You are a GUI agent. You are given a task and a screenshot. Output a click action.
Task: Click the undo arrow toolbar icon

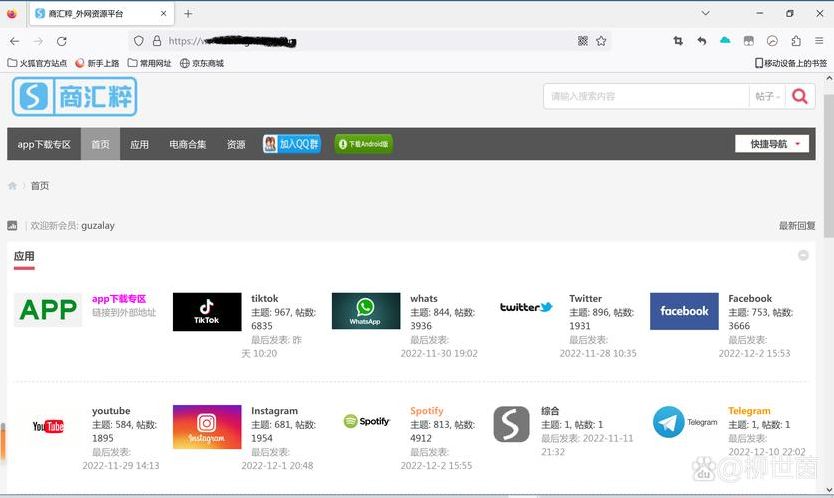pyautogui.click(x=702, y=41)
